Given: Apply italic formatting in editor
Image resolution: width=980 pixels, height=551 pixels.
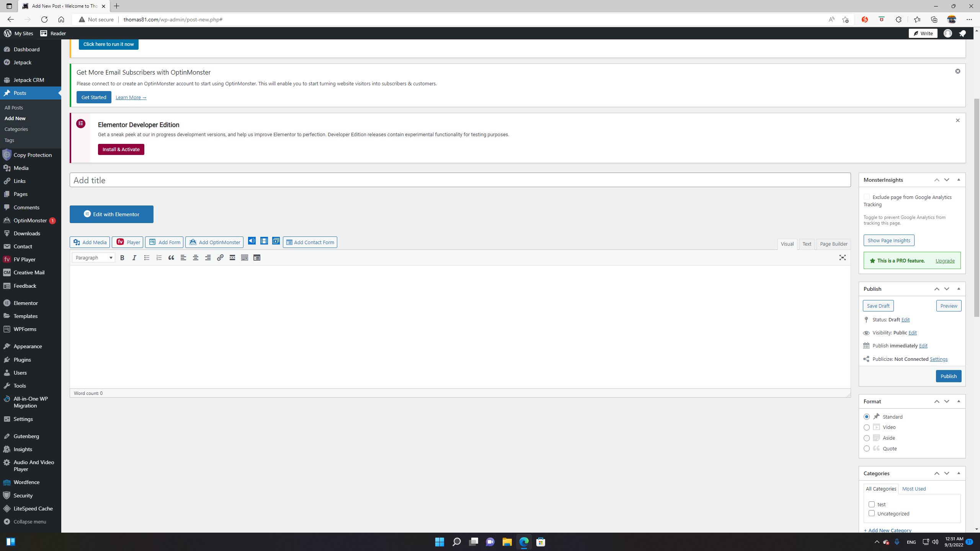Looking at the screenshot, I should 134,258.
